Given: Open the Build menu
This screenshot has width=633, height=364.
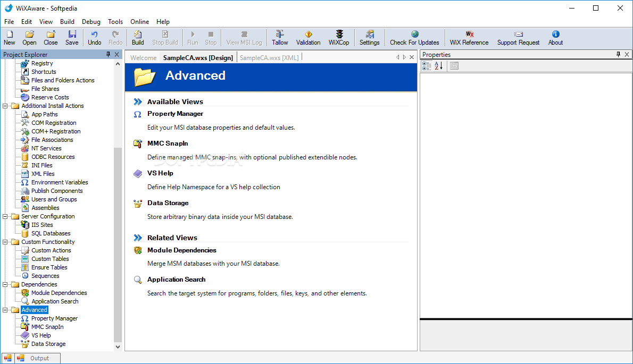Looking at the screenshot, I should tap(67, 22).
